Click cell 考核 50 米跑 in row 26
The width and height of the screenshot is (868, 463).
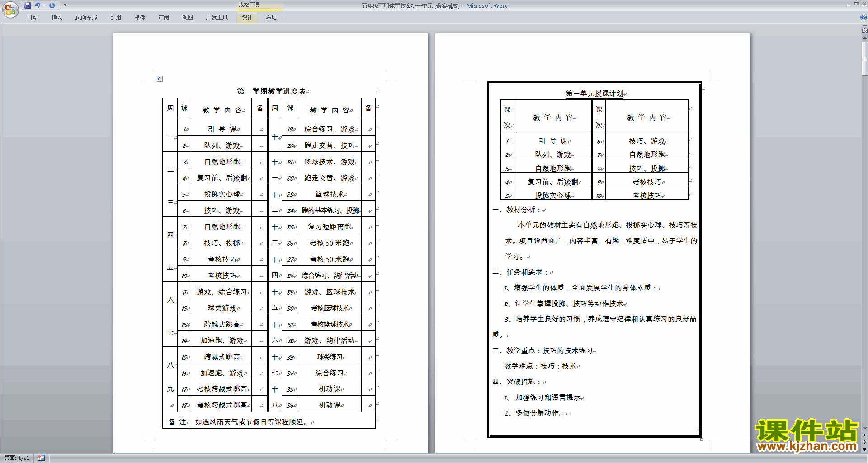(330, 243)
